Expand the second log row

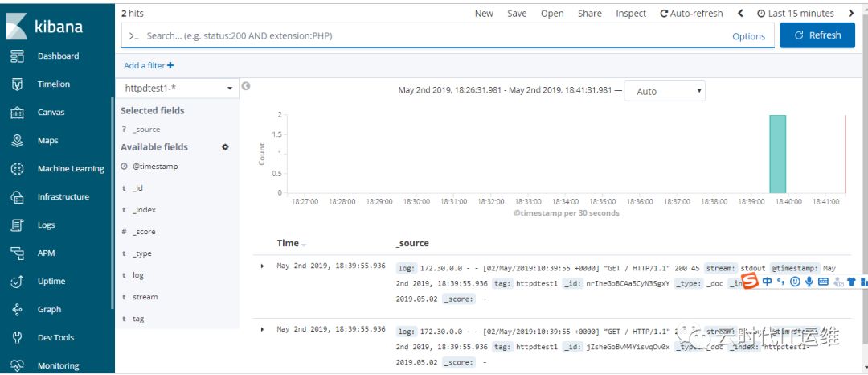pos(262,330)
